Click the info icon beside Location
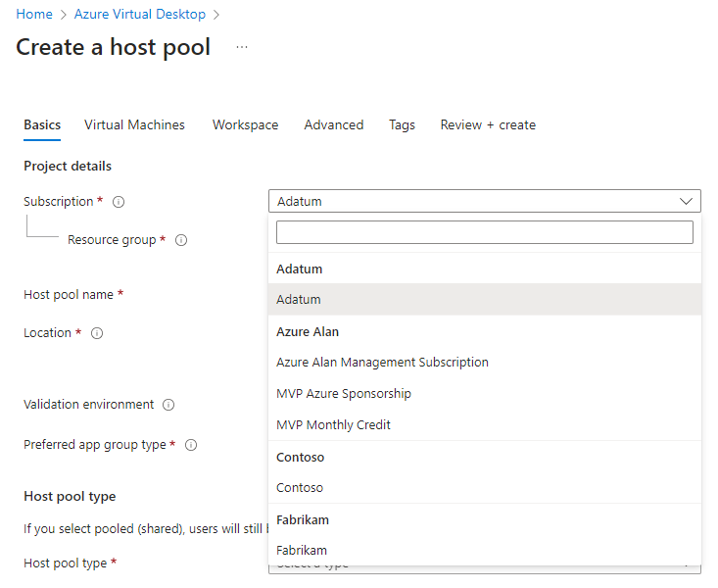Image resolution: width=718 pixels, height=588 pixels. coord(97,333)
